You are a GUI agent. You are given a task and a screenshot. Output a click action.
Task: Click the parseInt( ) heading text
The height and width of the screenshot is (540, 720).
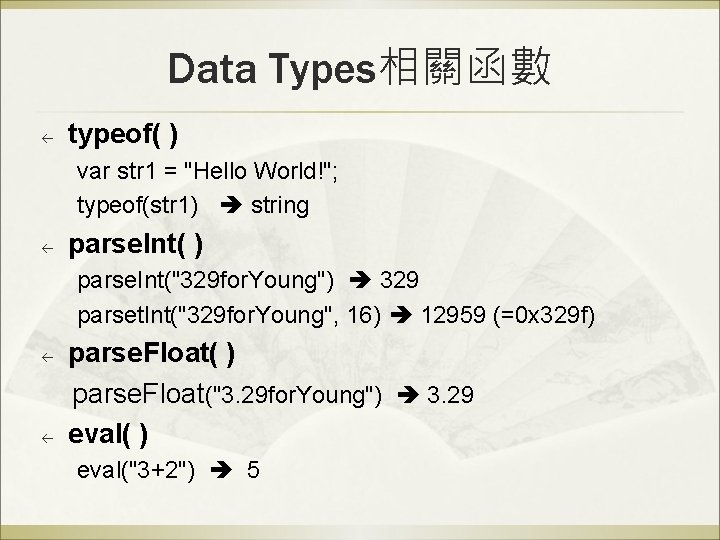pos(134,244)
